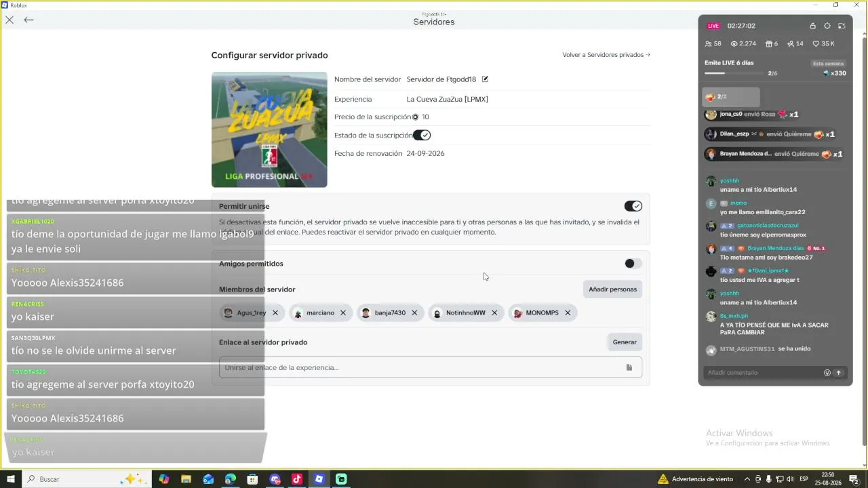
Task: Click the pop-out window icon in LIVE panel
Action: tap(842, 26)
